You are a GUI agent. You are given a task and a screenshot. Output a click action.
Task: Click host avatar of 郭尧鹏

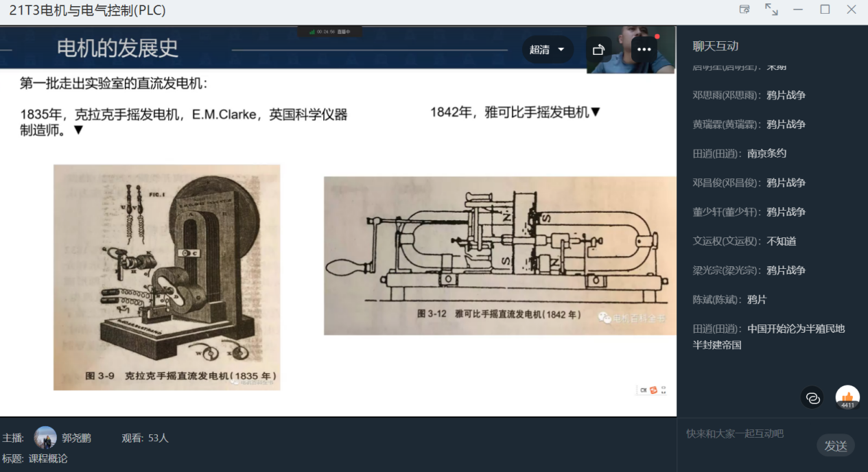[45, 438]
